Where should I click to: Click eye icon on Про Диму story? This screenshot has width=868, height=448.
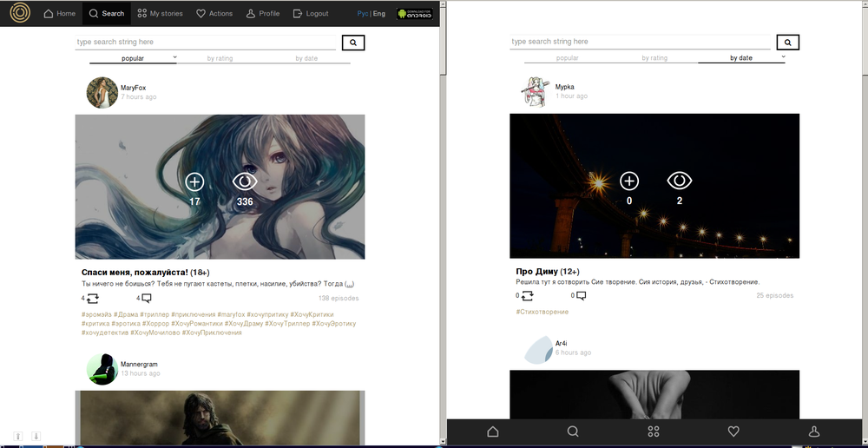pyautogui.click(x=680, y=181)
